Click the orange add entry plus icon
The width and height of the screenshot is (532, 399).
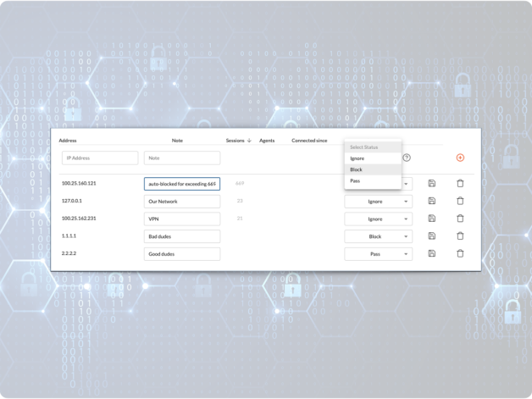[x=460, y=158]
